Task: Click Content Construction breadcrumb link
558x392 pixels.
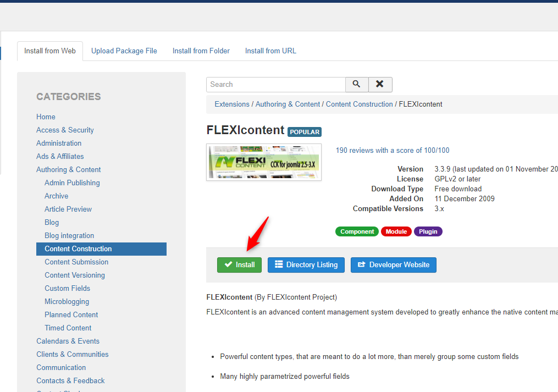Action: [359, 104]
